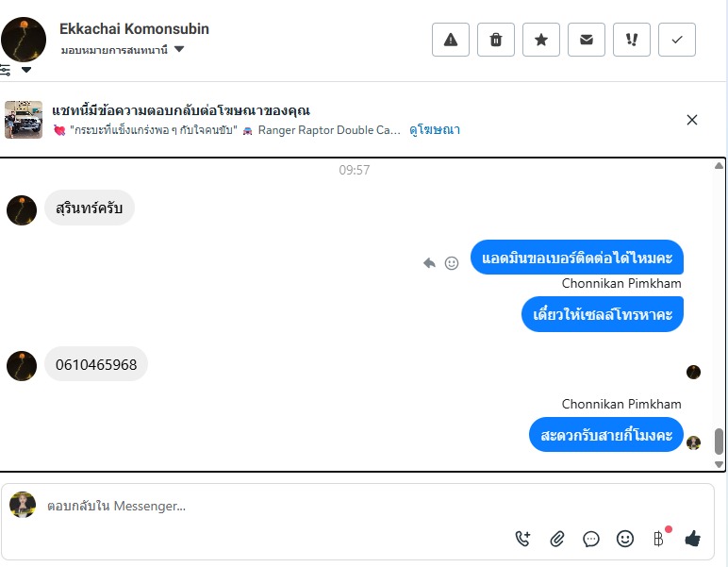Expand the assign conversation dropdown
This screenshot has height=567, width=728.
pos(179,49)
